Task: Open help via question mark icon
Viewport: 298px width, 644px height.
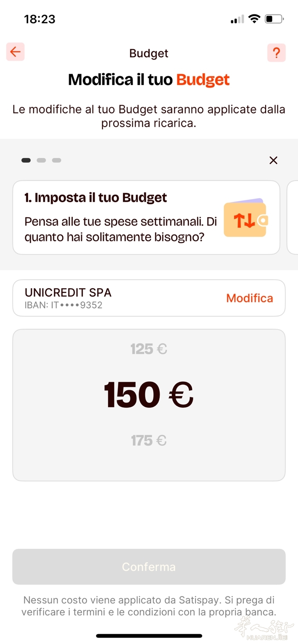Action: tap(276, 53)
